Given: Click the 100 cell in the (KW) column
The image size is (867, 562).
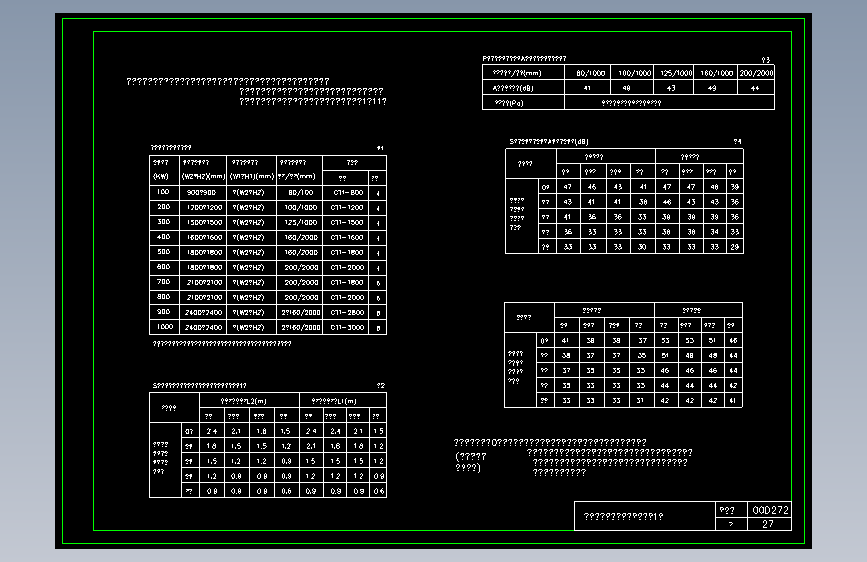Looking at the screenshot, I should 163,192.
